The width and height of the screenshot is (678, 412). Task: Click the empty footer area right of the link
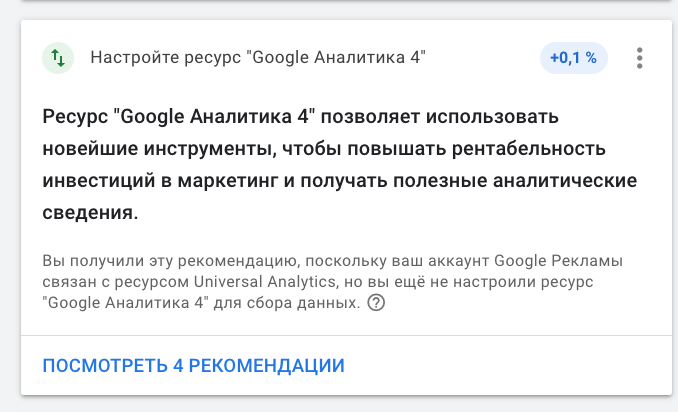tap(520, 365)
